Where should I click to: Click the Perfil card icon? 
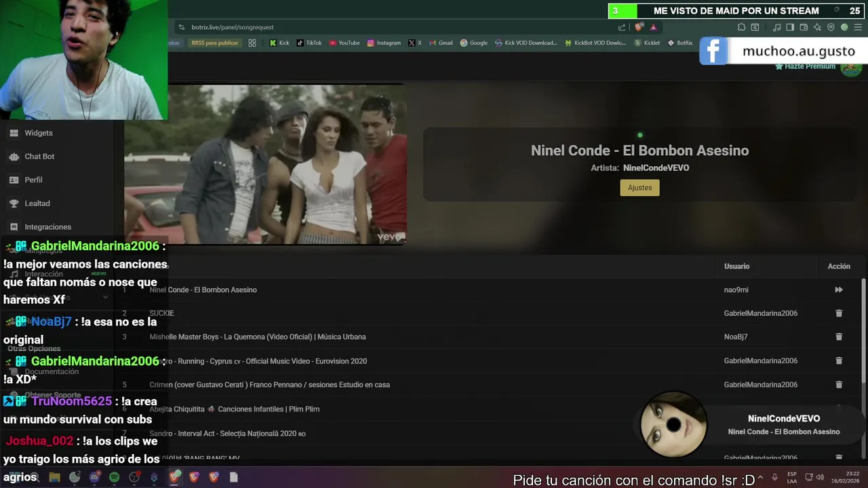coord(14,180)
